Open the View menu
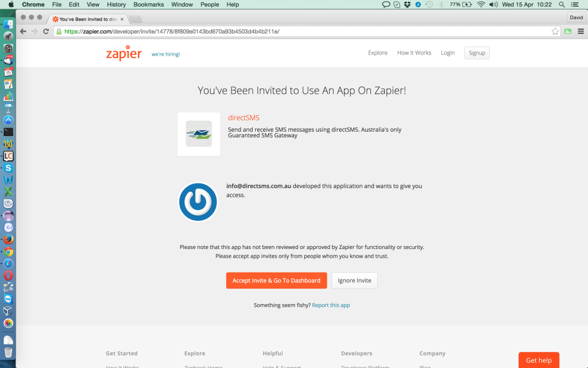Image resolution: width=588 pixels, height=368 pixels. point(93,5)
